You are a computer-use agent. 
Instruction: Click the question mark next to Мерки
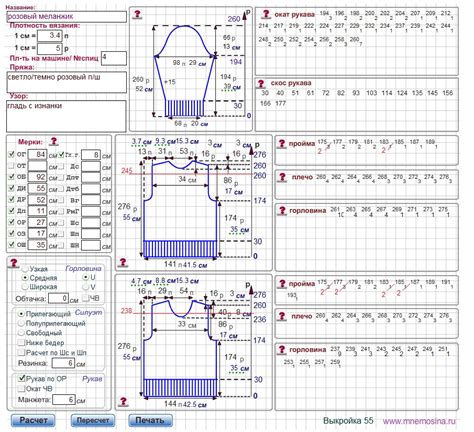click(53, 141)
